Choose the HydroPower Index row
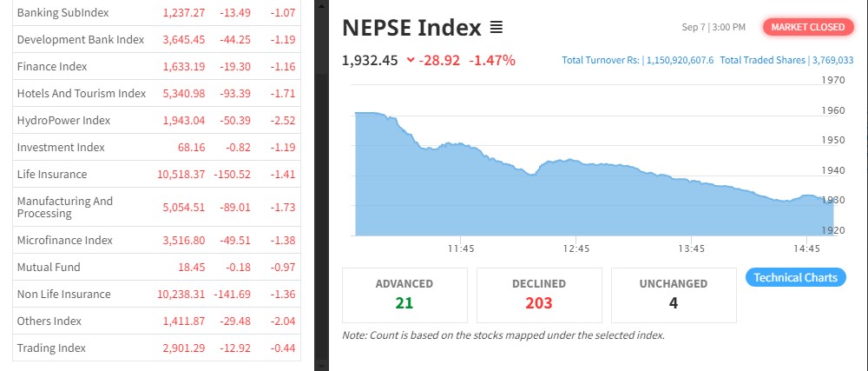The height and width of the screenshot is (371, 868). click(x=63, y=121)
